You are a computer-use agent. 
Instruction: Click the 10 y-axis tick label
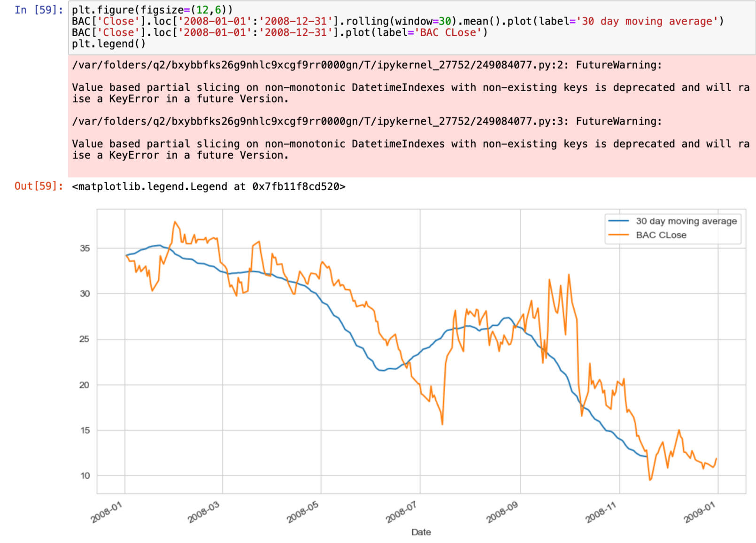pyautogui.click(x=85, y=475)
